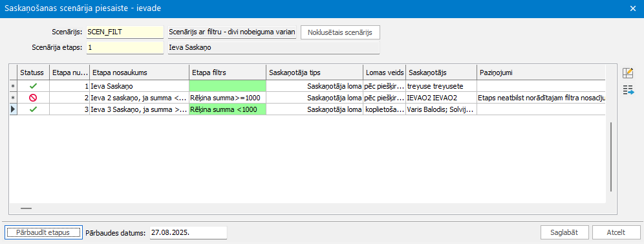
Task: Click the Saglabāt button
Action: tap(564, 232)
